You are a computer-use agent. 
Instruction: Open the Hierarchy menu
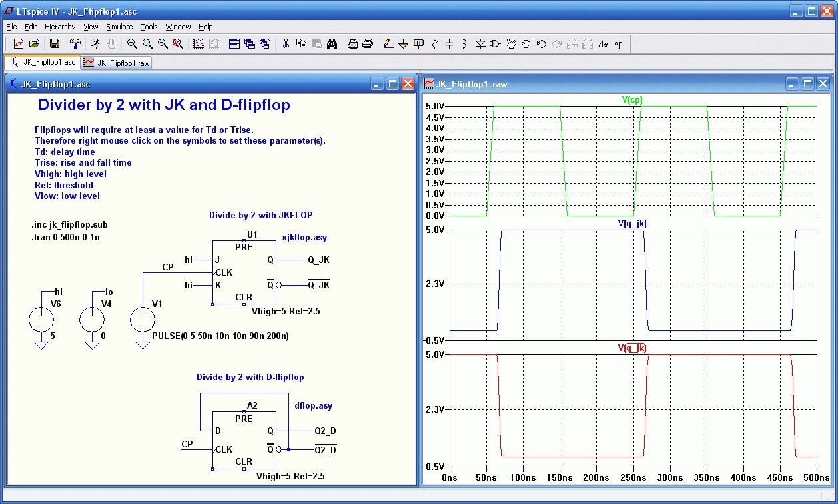(x=60, y=27)
